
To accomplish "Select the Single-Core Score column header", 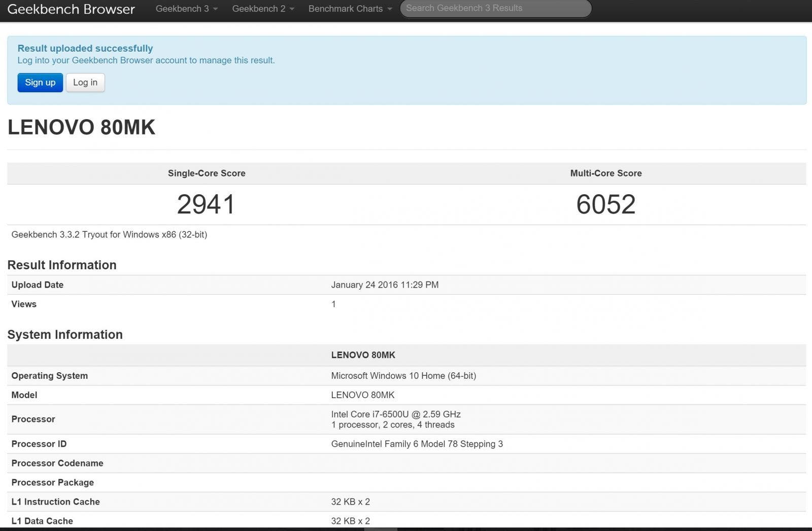I will coord(207,173).
